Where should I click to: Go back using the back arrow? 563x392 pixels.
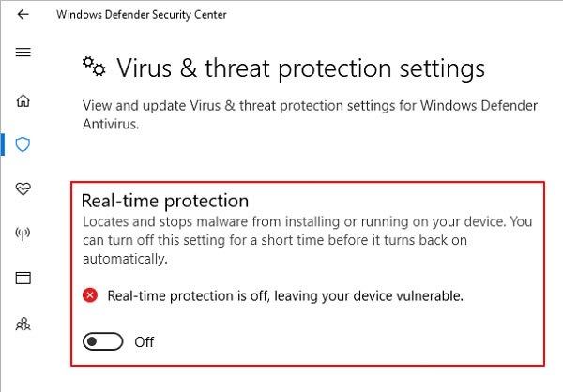click(23, 14)
